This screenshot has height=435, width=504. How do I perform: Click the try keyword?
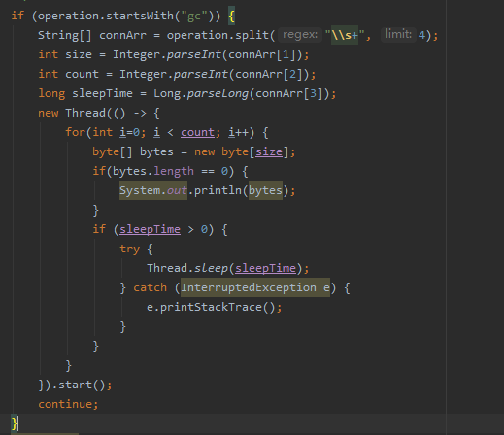point(129,249)
